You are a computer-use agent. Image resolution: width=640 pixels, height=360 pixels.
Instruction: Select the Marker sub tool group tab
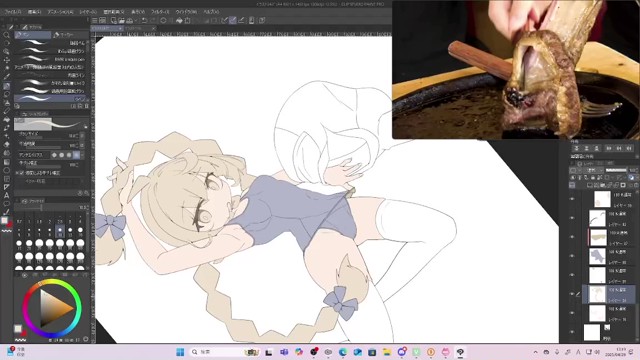[x=69, y=35]
